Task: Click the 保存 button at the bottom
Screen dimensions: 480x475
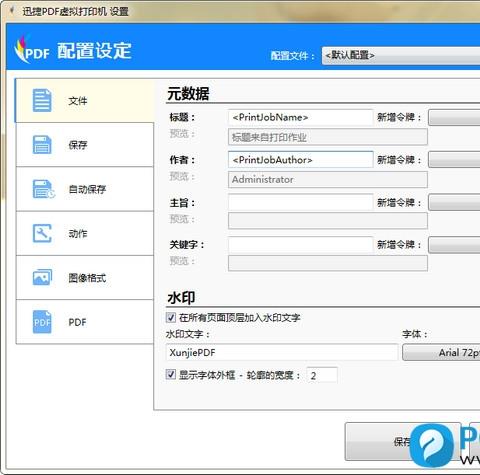Action: (403, 441)
